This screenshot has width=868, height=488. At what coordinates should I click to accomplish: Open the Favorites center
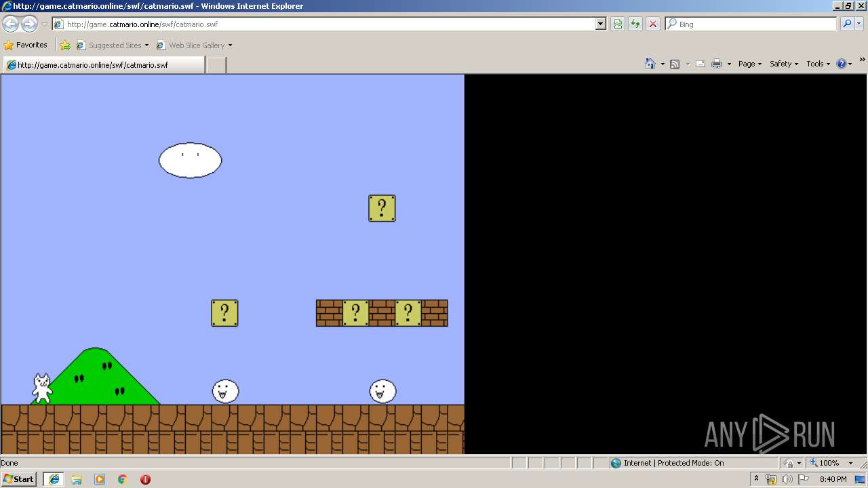click(26, 45)
